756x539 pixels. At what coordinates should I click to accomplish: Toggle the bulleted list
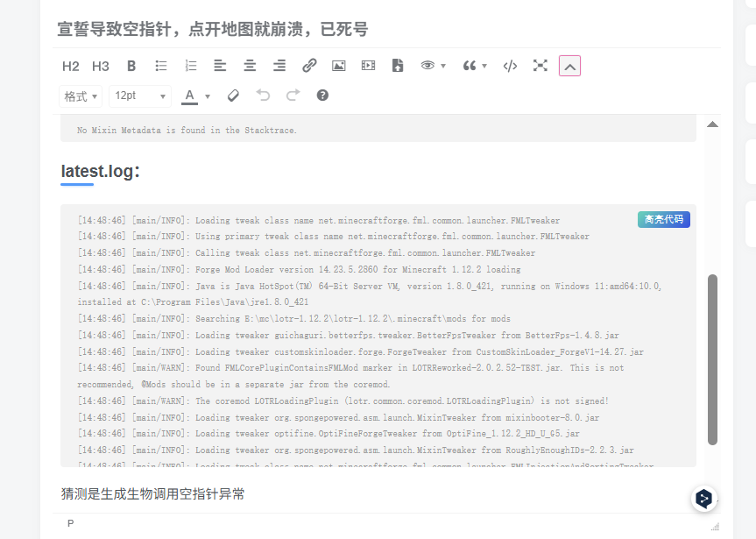[161, 66]
